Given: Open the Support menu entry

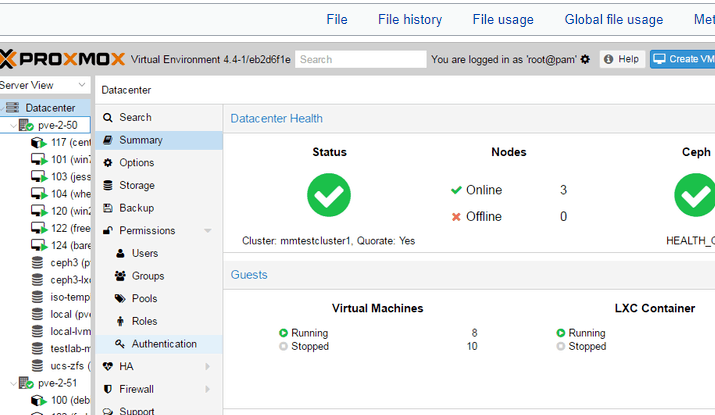Looking at the screenshot, I should [159, 410].
